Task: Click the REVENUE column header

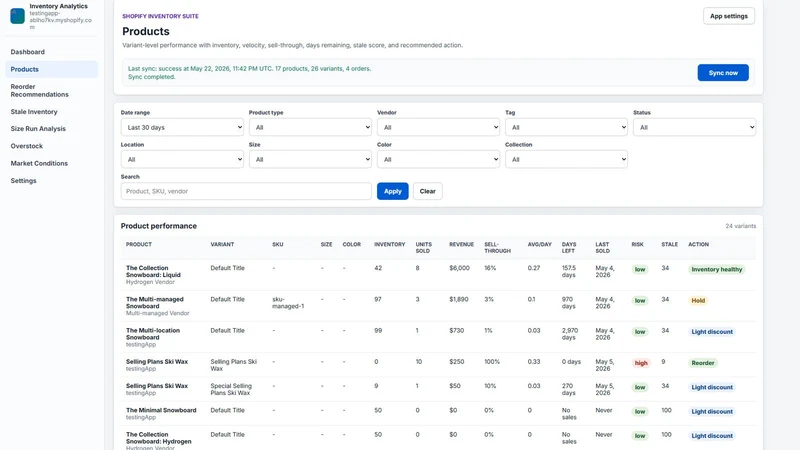Action: click(461, 244)
